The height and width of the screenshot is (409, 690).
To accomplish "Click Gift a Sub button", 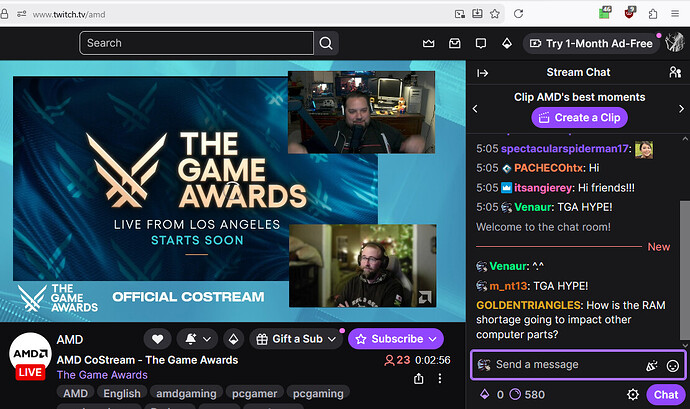I will click(x=294, y=339).
